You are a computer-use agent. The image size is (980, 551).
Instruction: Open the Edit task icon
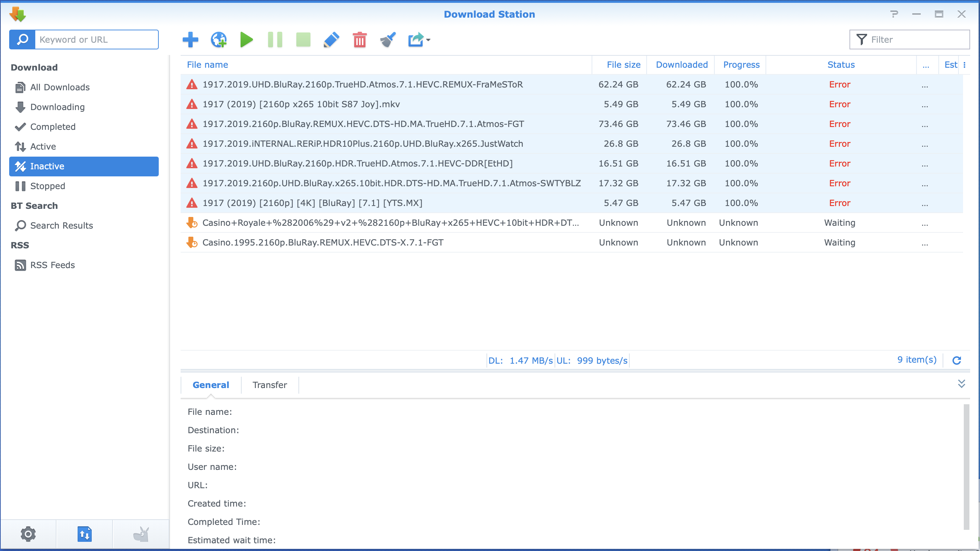(x=331, y=40)
